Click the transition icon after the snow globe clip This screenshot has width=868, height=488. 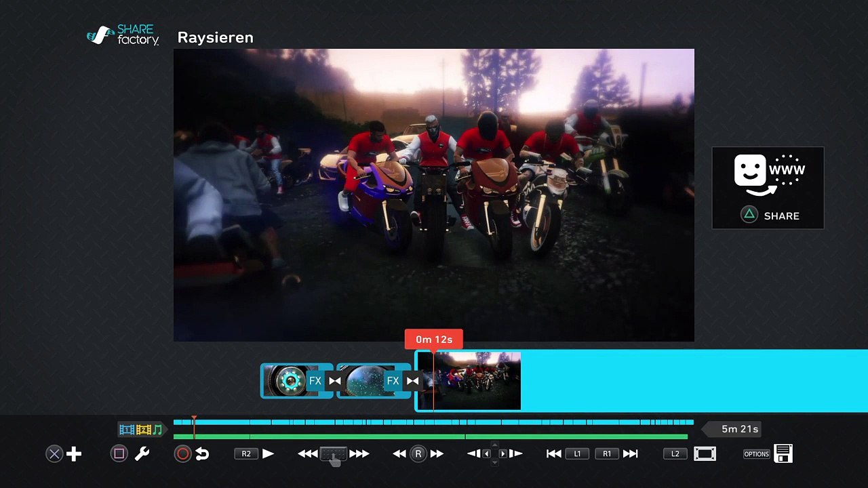412,381
